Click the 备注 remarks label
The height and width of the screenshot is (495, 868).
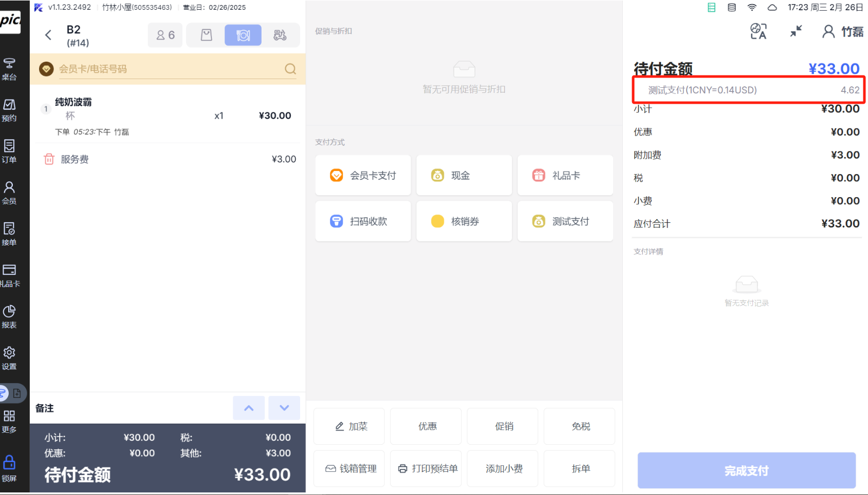(45, 408)
